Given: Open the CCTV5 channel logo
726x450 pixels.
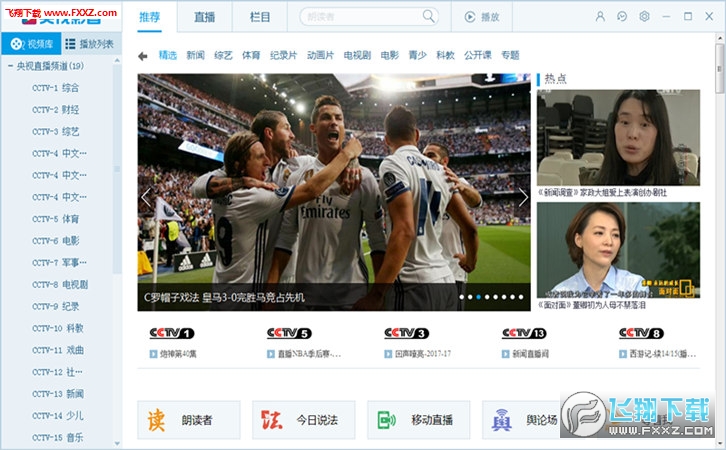Looking at the screenshot, I should pos(289,333).
